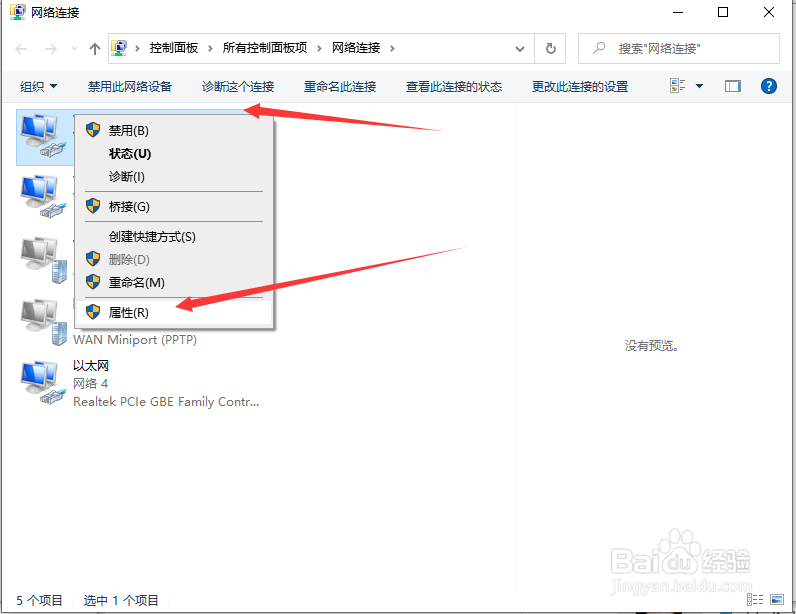Toggle the preview pane icon
The width and height of the screenshot is (796, 614).
733,86
